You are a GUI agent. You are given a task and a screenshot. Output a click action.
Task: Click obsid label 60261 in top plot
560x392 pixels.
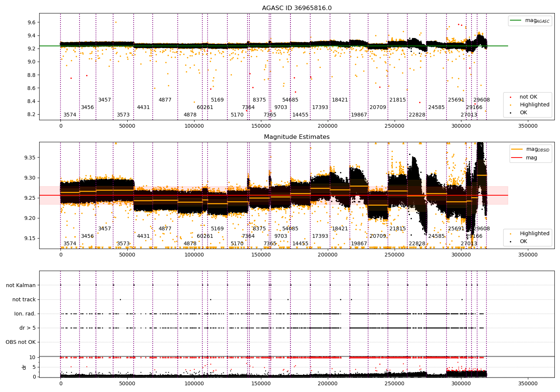coord(205,108)
